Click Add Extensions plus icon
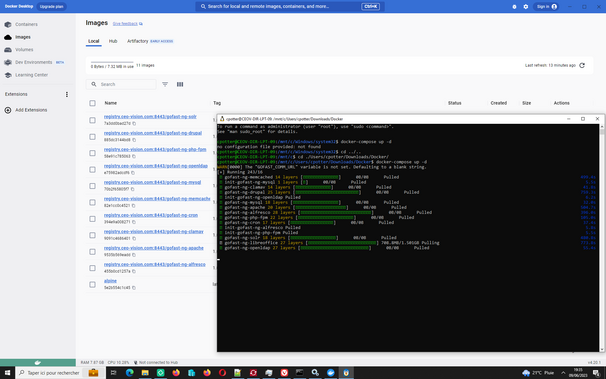Screen dimensions: 606x379 (8, 110)
